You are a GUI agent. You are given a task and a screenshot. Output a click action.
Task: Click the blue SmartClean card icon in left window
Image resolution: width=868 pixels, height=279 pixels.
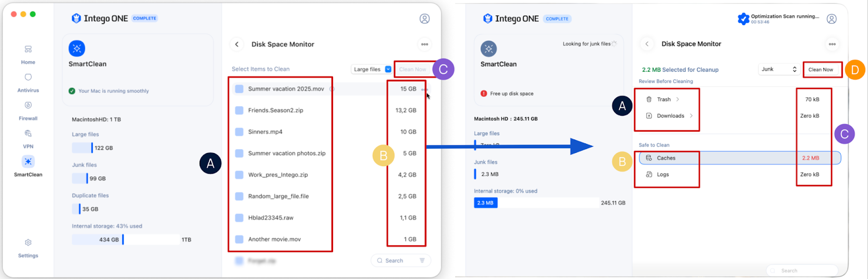pos(77,48)
